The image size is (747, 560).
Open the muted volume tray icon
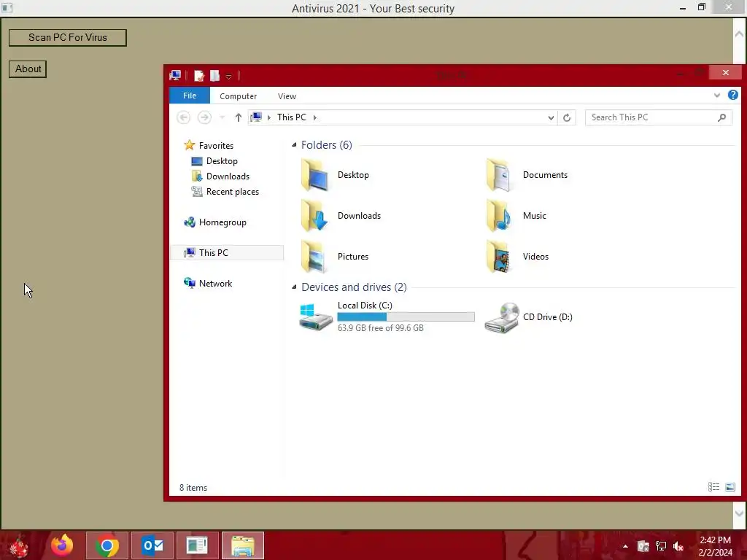click(x=678, y=546)
